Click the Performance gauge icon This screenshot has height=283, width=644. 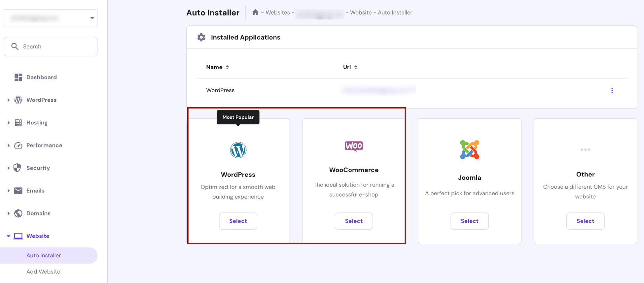click(18, 145)
